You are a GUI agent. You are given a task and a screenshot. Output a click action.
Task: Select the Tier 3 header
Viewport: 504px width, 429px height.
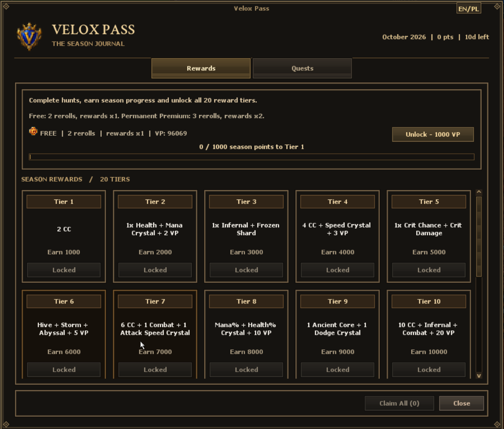(x=246, y=202)
